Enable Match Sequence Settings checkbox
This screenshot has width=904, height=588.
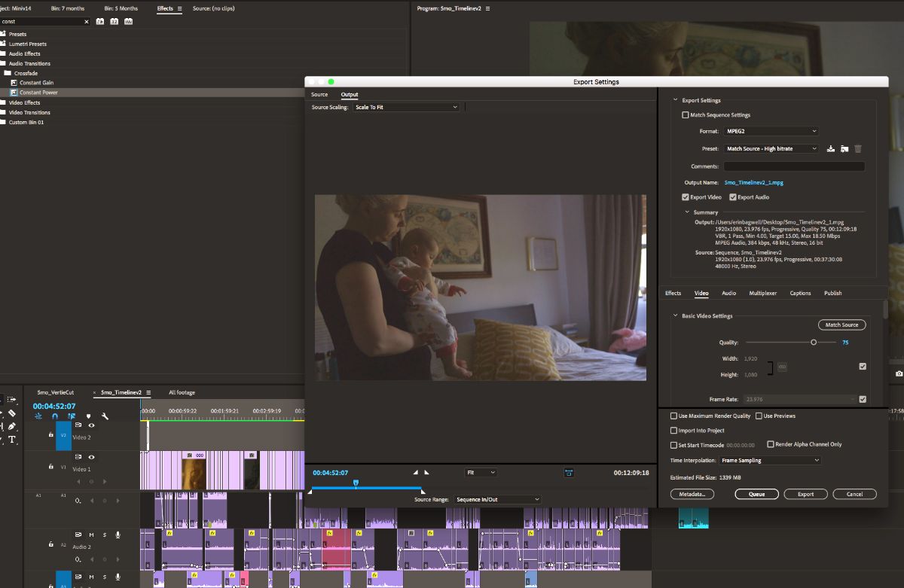click(685, 115)
